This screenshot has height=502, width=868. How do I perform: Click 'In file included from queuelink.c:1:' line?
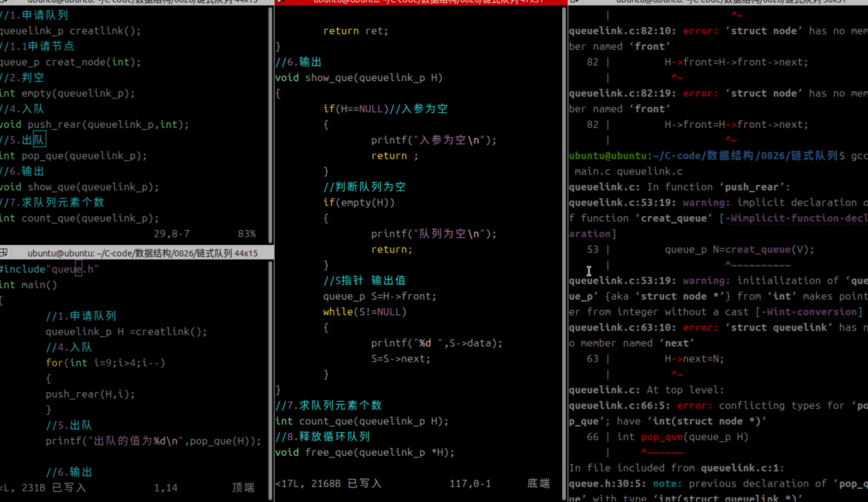[x=676, y=468]
